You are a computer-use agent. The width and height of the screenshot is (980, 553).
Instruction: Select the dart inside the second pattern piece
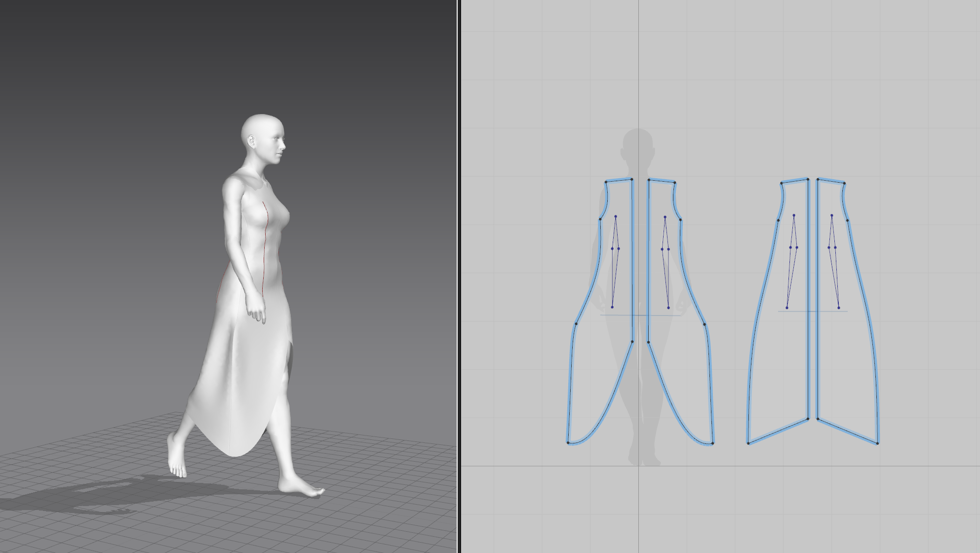(666, 262)
